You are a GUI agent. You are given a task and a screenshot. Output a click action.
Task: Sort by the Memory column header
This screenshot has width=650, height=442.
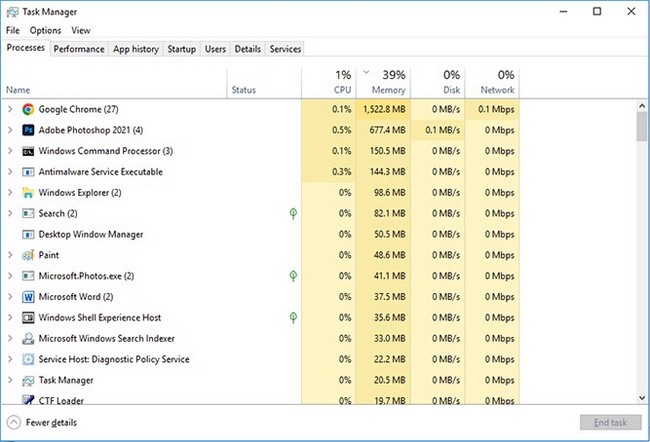383,83
